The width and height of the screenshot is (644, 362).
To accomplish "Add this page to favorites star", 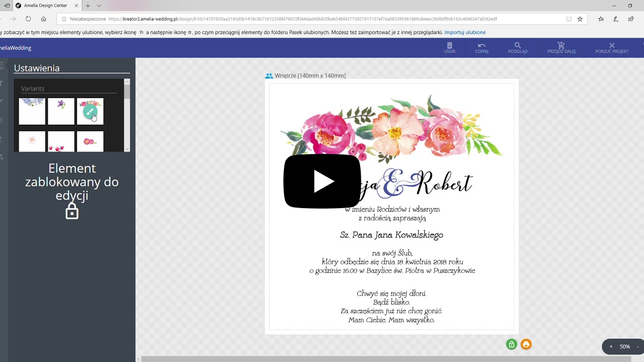I will click(580, 19).
